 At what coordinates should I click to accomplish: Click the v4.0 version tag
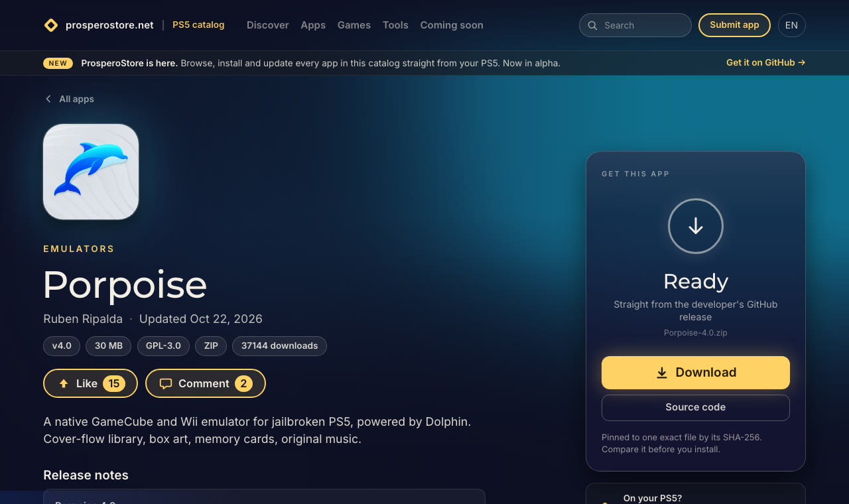62,346
